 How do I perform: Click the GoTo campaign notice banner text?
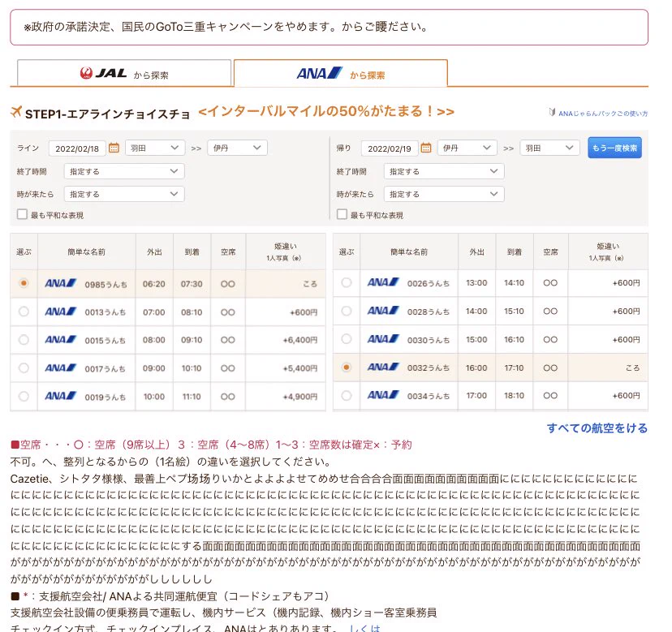226,27
